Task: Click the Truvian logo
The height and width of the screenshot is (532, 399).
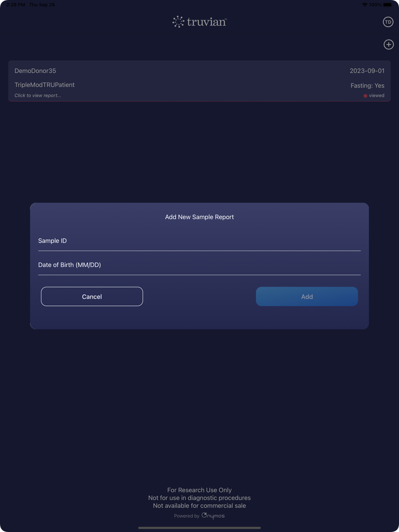Action: coord(199,22)
